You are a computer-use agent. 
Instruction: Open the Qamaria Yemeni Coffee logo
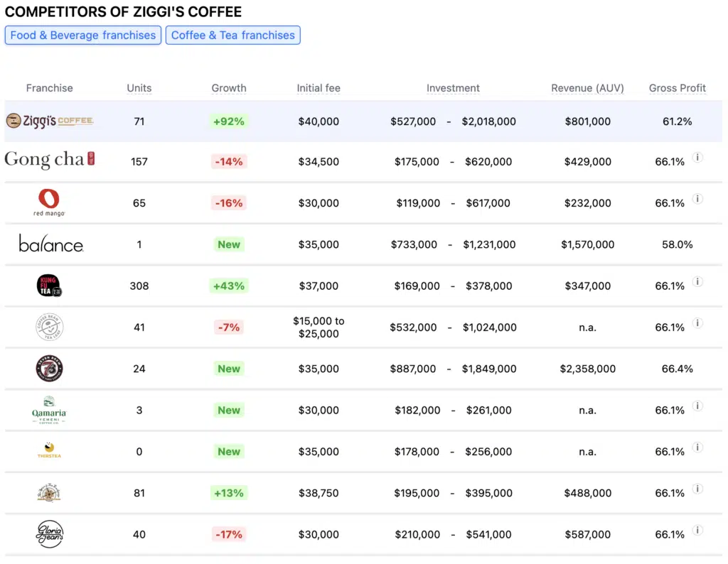pos(50,410)
